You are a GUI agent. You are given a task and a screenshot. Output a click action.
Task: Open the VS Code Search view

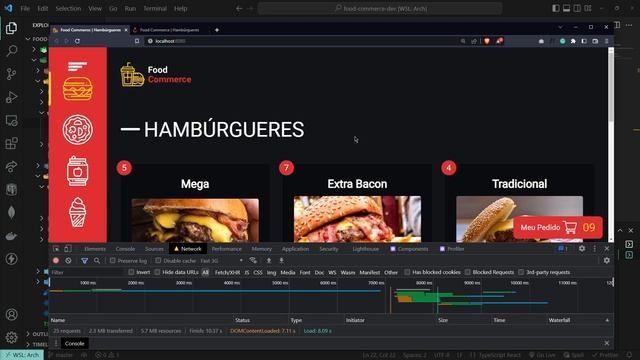[11, 51]
